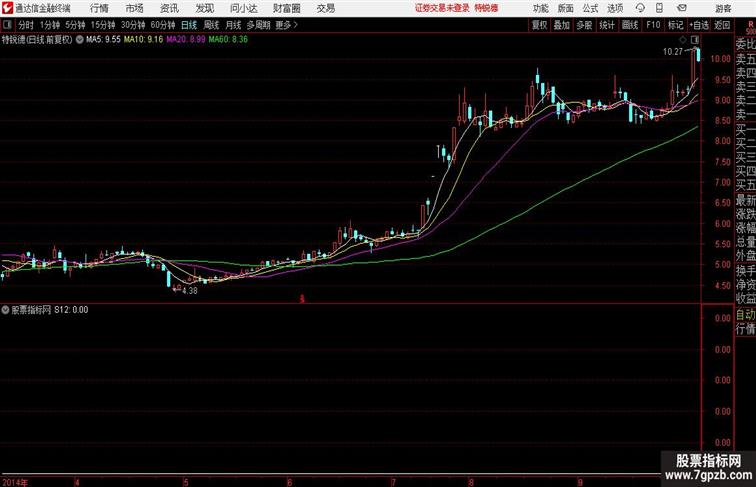Click the 特锐德 stock name in title bar
Viewport: 756px width, 487px height.
(486, 8)
